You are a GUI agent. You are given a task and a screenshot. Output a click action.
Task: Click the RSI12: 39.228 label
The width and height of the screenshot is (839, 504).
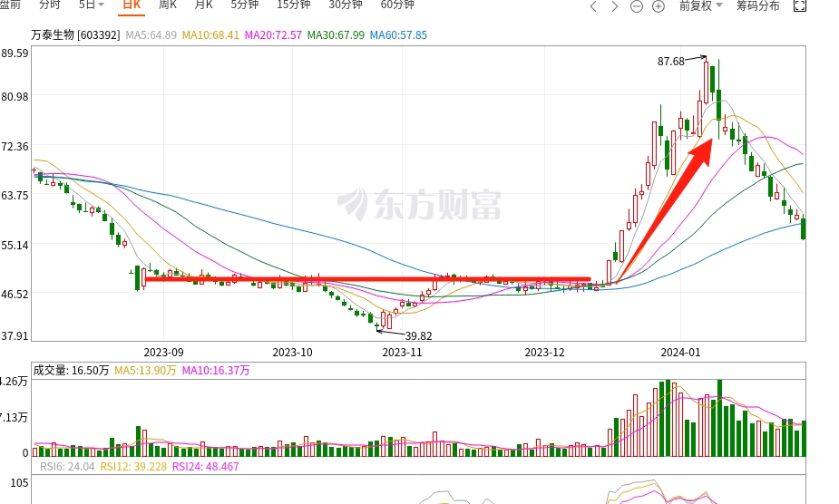(133, 467)
